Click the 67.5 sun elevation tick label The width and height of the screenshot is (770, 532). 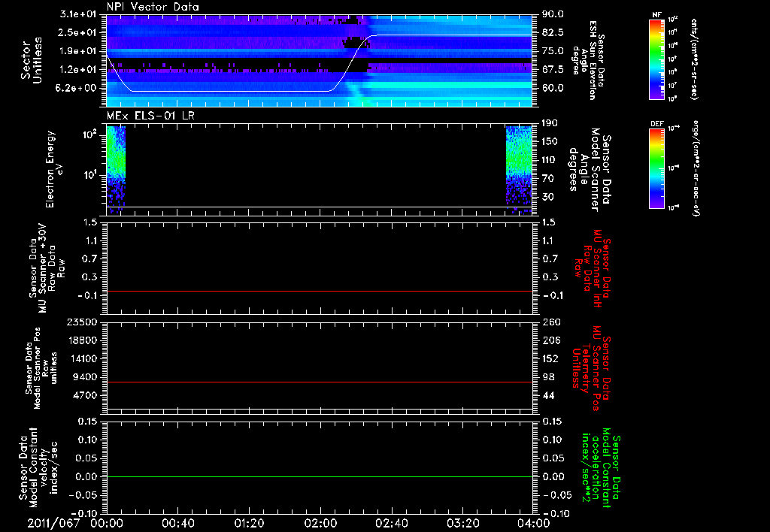[x=553, y=70]
